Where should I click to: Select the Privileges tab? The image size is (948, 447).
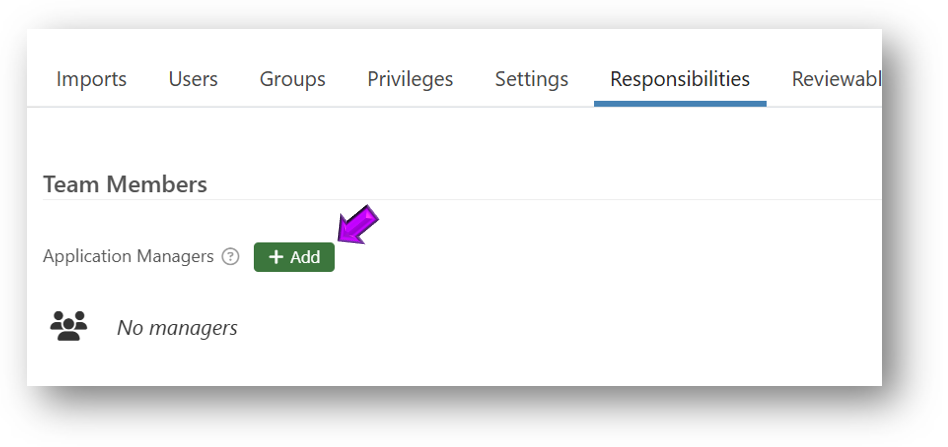pos(410,79)
